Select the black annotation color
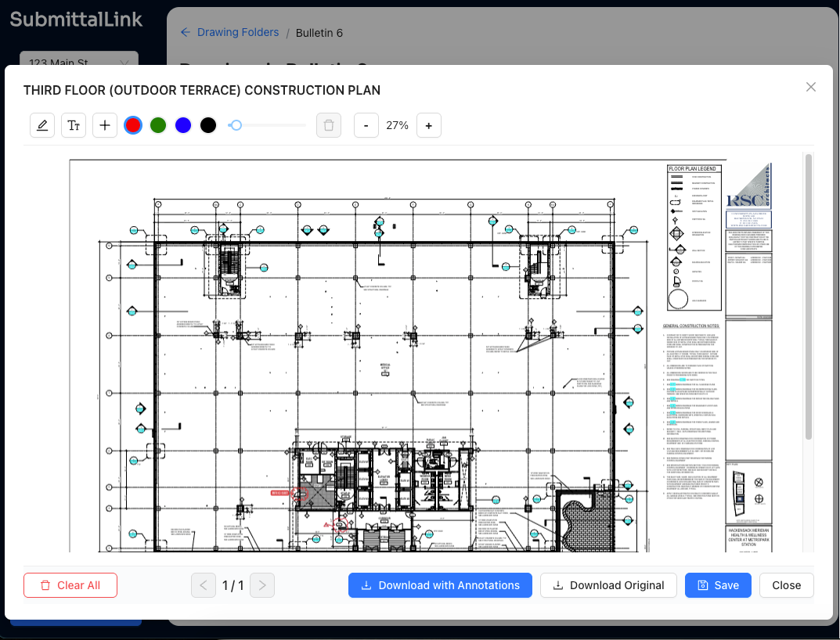Viewport: 840px width, 640px height. tap(207, 124)
